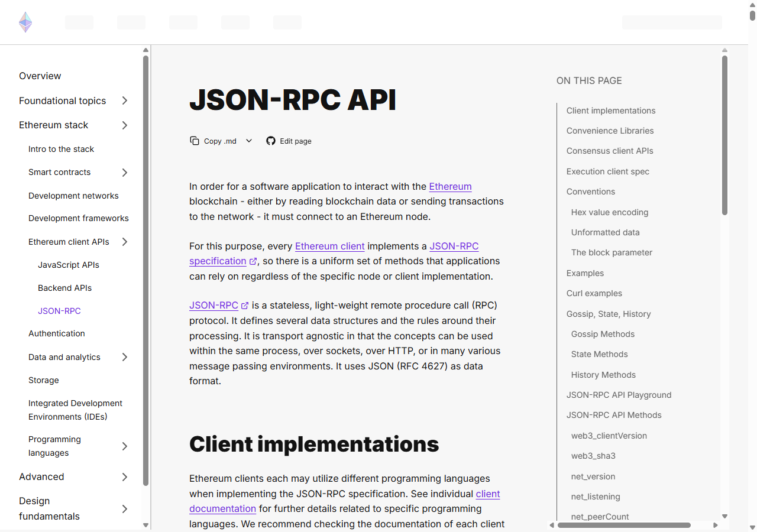Click the ON THIS PAGE heading
The width and height of the screenshot is (757, 532).
(589, 80)
